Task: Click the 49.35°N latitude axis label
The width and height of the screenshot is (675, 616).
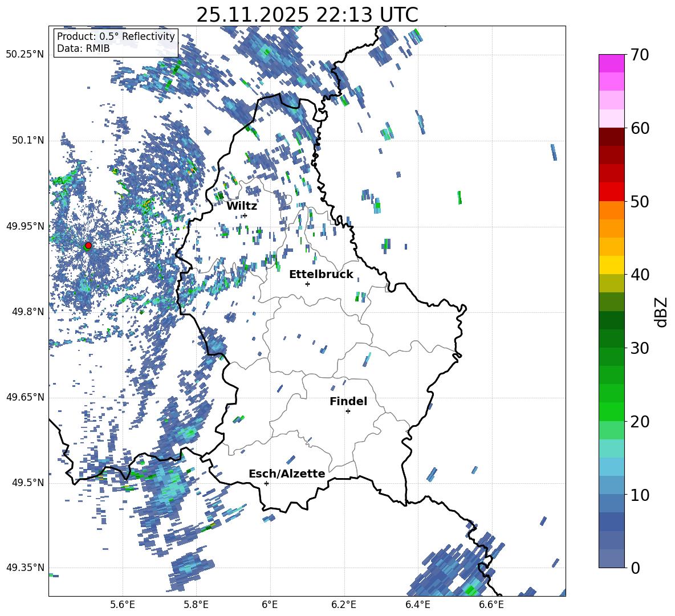Action: [25, 568]
